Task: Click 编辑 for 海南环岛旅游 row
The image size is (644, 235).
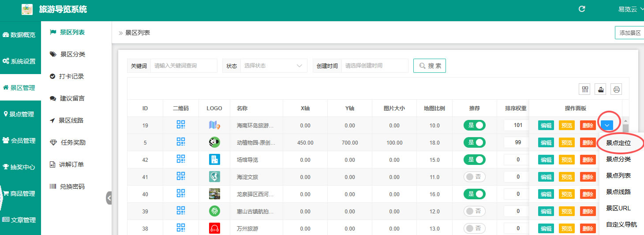Action: pyautogui.click(x=546, y=125)
